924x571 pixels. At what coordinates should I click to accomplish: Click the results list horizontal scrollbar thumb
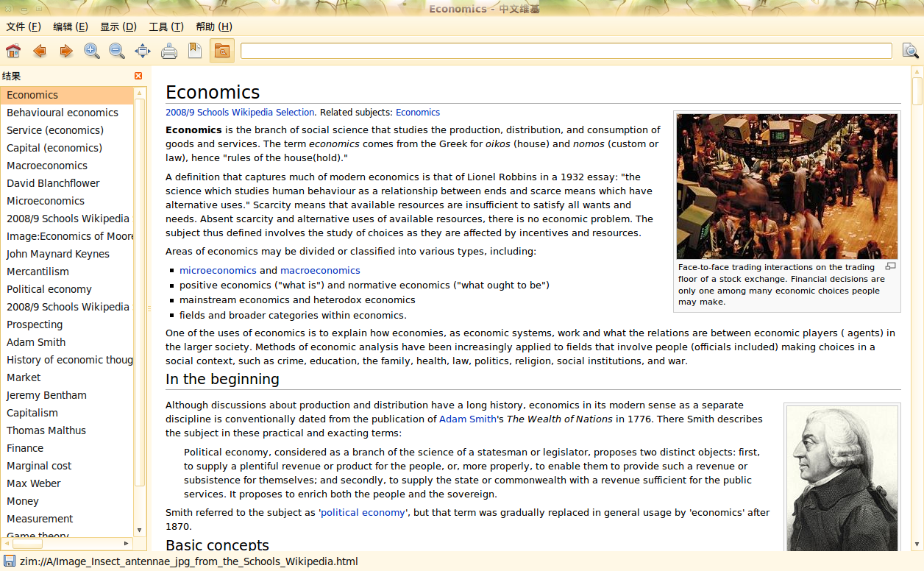[x=28, y=544]
